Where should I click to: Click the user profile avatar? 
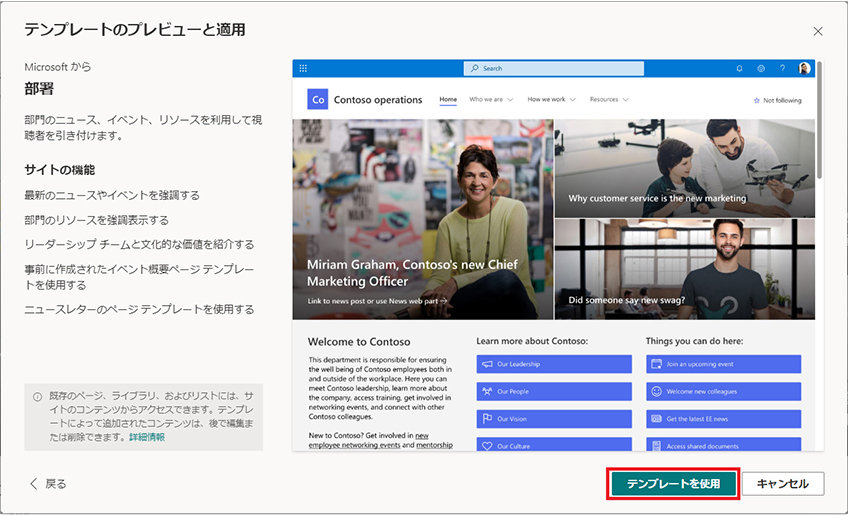click(x=804, y=68)
